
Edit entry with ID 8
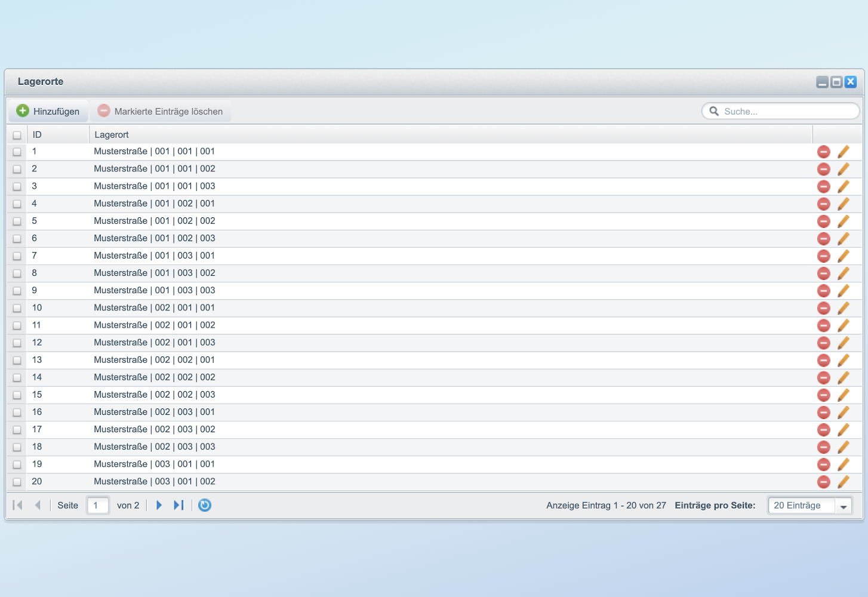tap(844, 273)
